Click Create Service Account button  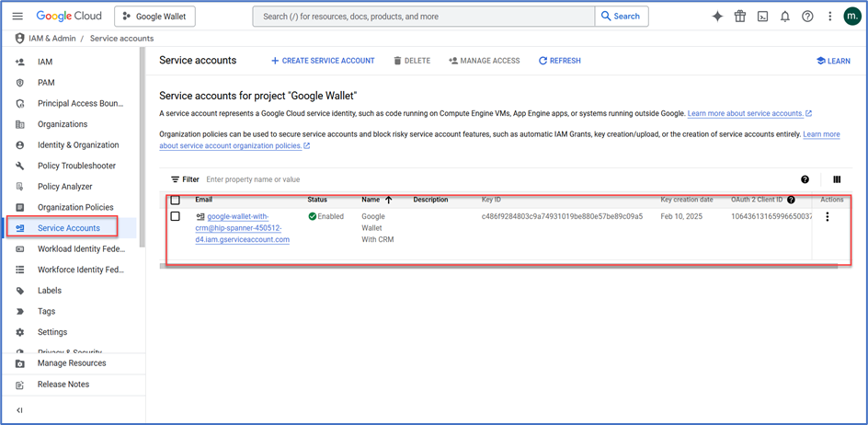(323, 61)
